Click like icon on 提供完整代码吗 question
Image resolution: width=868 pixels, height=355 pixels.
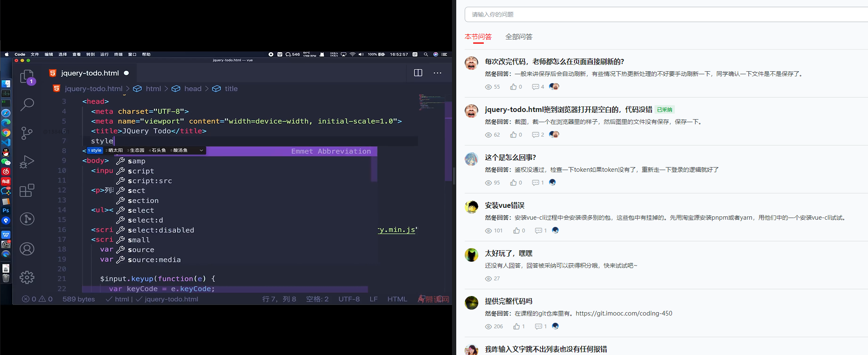pyautogui.click(x=516, y=326)
